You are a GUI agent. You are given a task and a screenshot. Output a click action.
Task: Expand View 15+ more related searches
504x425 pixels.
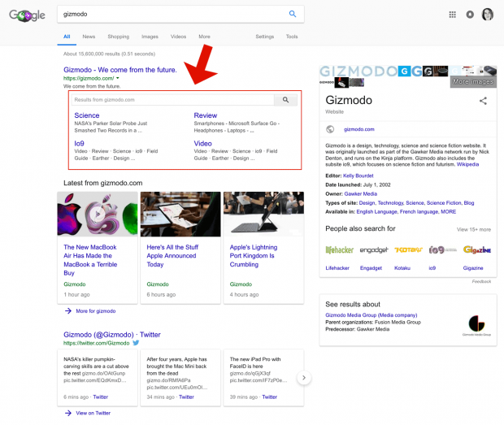[474, 229]
